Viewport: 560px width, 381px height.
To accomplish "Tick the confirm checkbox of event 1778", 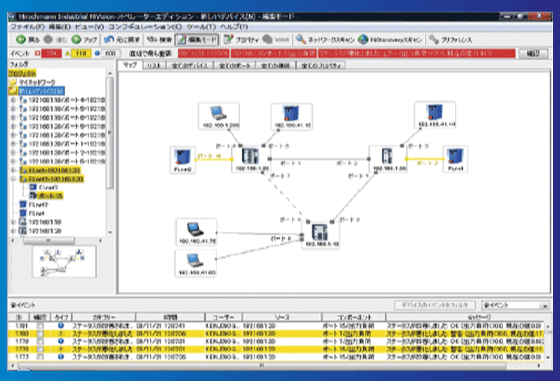I will pyautogui.click(x=40, y=349).
